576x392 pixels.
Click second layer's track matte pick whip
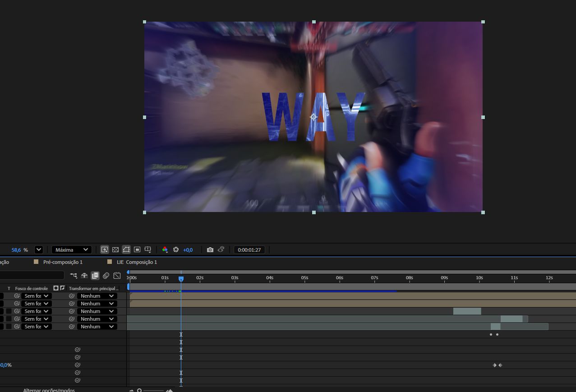[17, 304]
